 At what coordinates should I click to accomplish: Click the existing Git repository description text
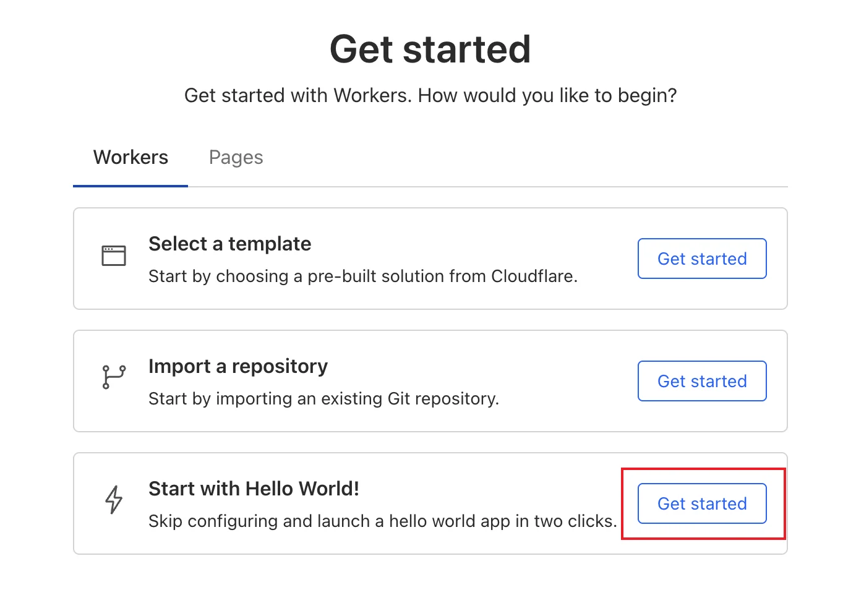tap(323, 398)
